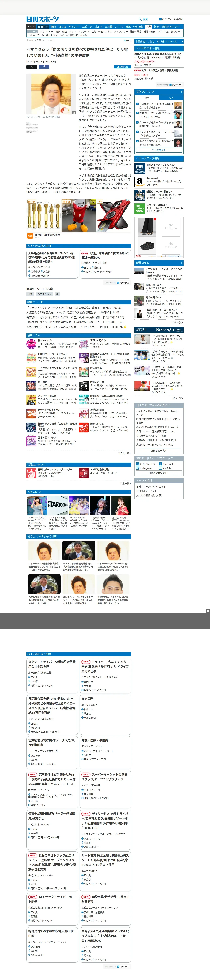Open the 坂道の火曜日 column icon

[84, 414]
